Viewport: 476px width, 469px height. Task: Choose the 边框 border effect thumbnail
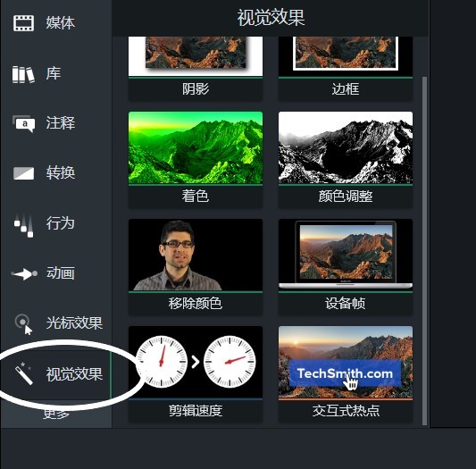pyautogui.click(x=346, y=69)
